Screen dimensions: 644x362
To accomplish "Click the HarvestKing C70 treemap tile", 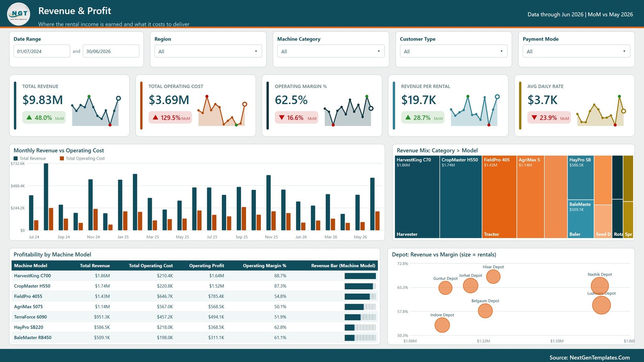I will click(x=417, y=197).
